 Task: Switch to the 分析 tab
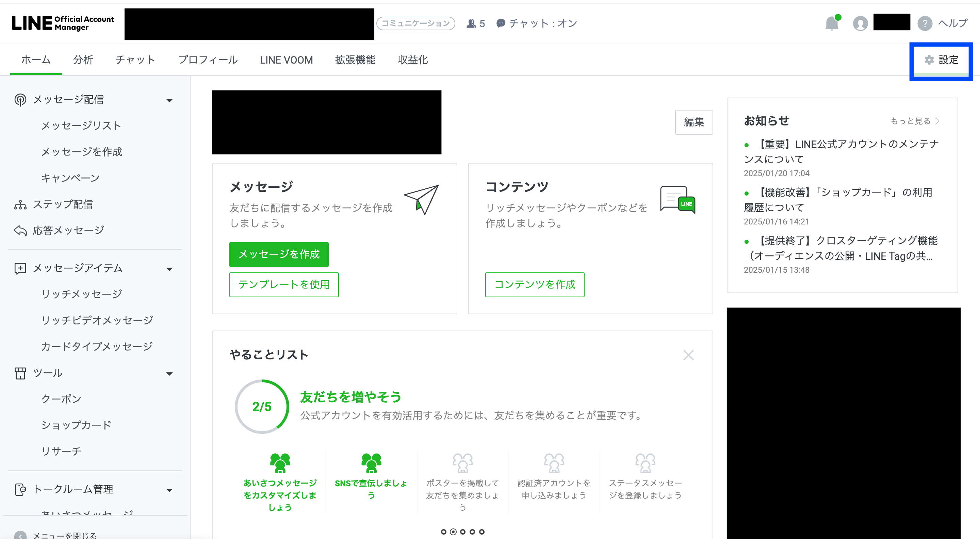point(83,60)
